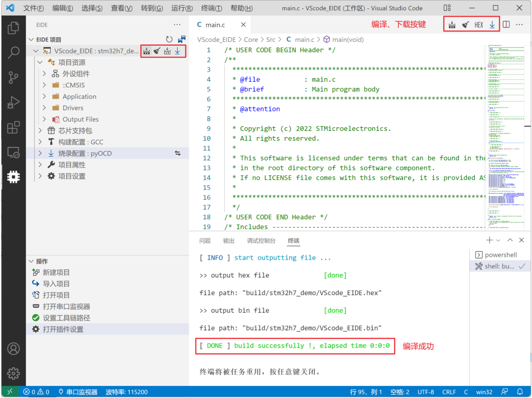The image size is (532, 398).
Task: Expand the Application folder
Action: [x=44, y=97]
